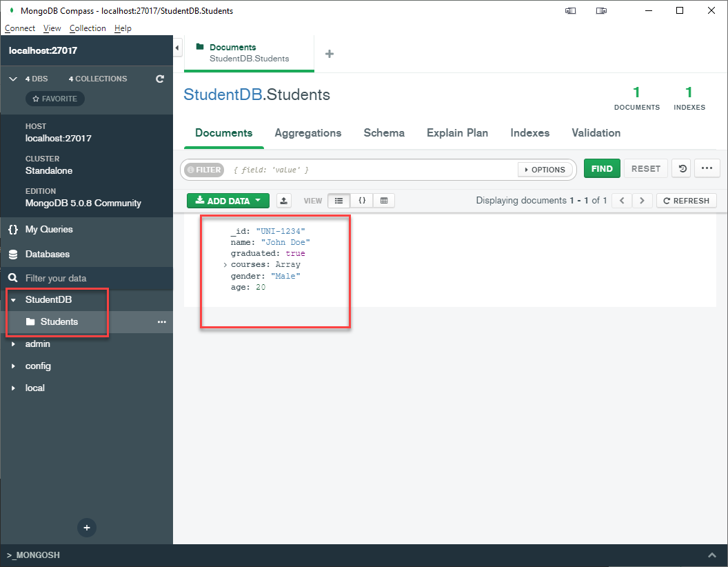Image resolution: width=728 pixels, height=567 pixels.
Task: Switch to table view
Action: coord(384,201)
